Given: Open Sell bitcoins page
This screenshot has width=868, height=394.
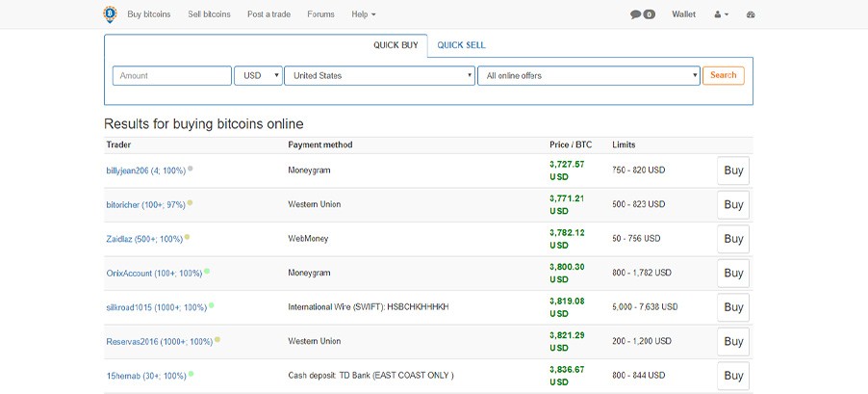Looking at the screenshot, I should click(209, 14).
